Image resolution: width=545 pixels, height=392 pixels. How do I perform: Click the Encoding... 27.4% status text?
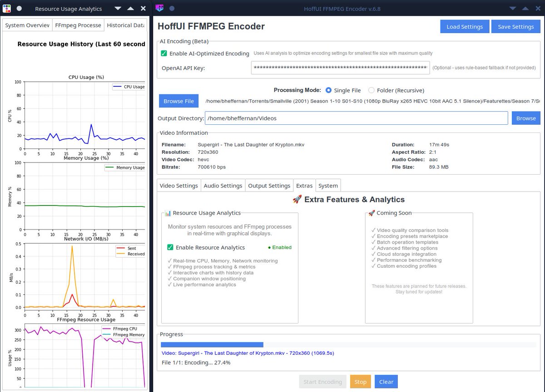pos(196,363)
